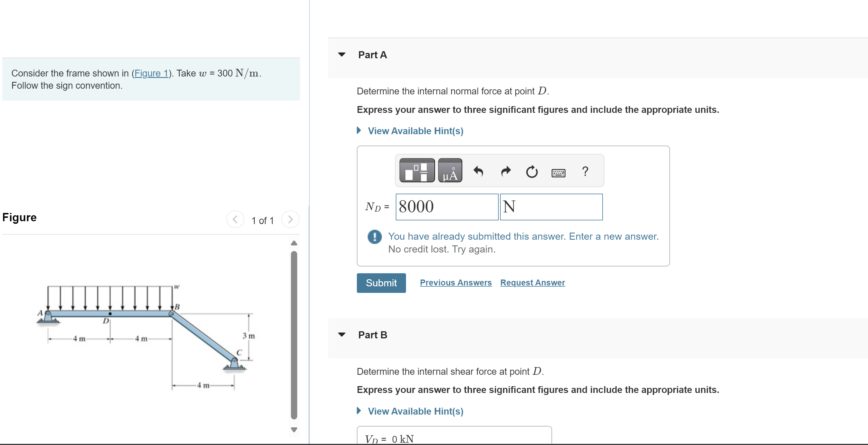Click the next figure arrow
868x445 pixels.
(x=290, y=220)
